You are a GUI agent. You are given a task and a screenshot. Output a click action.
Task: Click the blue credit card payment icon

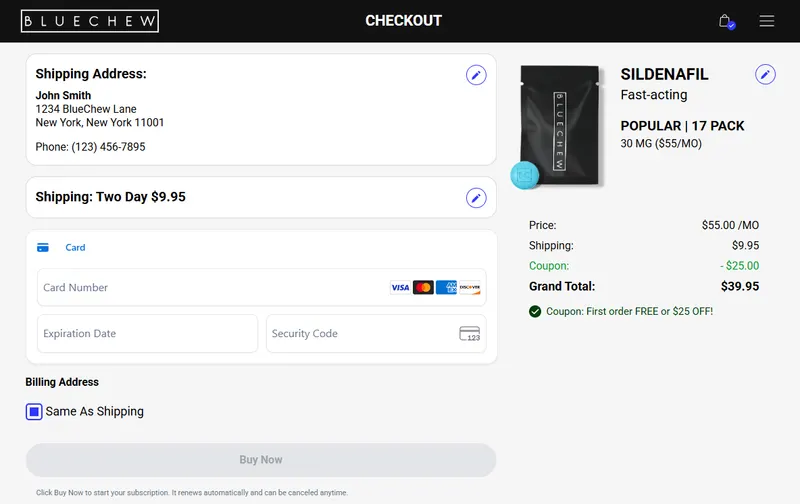coord(43,247)
